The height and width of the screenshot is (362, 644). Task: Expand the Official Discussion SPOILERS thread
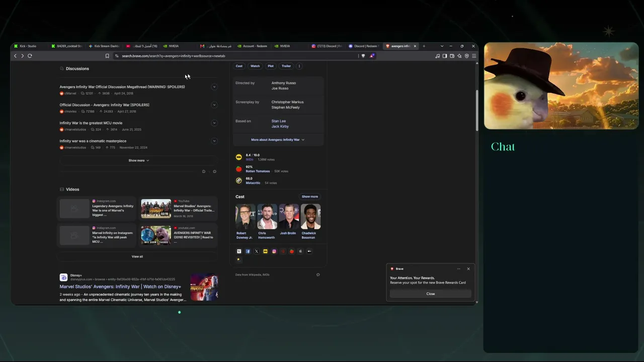click(214, 105)
